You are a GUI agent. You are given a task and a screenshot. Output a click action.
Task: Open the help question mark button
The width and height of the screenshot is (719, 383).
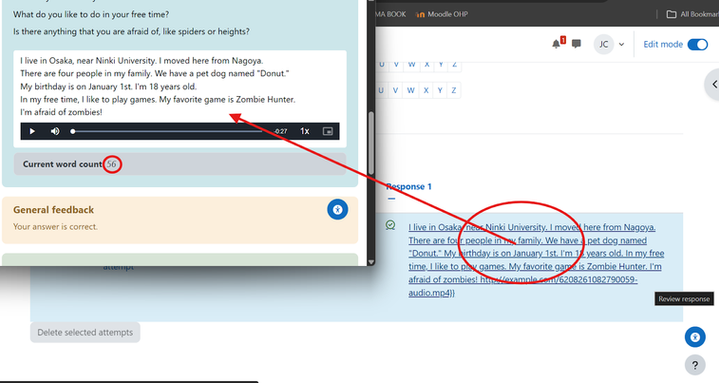pyautogui.click(x=695, y=365)
